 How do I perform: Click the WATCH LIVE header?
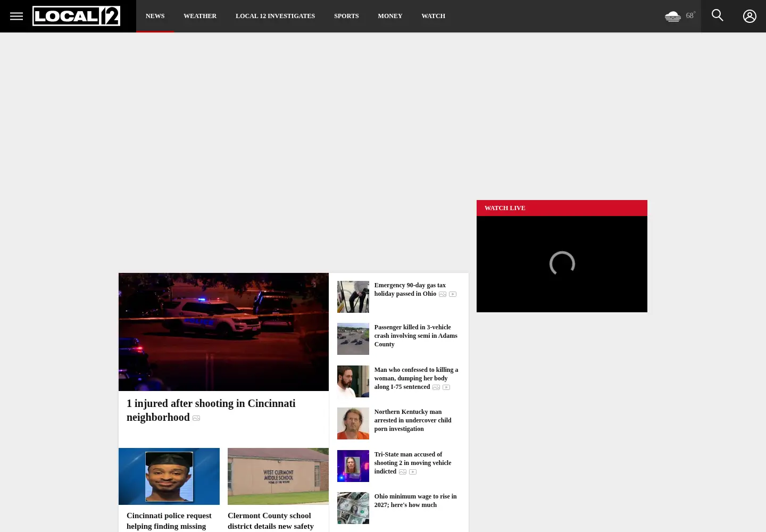[x=562, y=208]
